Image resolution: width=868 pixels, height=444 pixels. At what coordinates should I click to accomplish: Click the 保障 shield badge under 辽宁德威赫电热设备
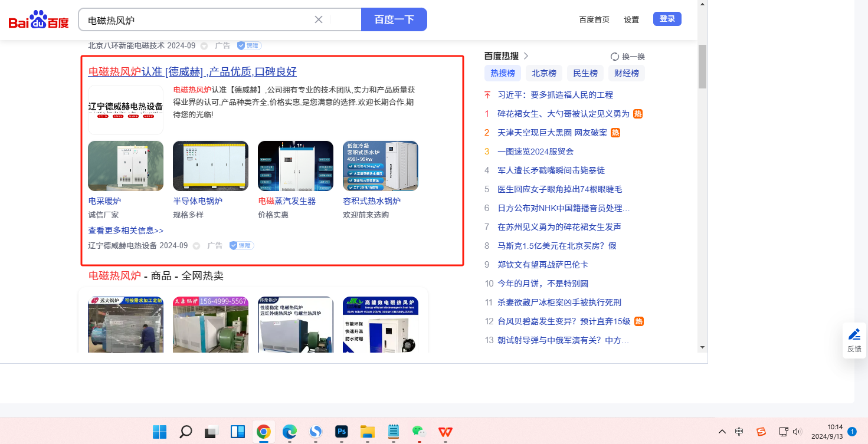pos(241,245)
